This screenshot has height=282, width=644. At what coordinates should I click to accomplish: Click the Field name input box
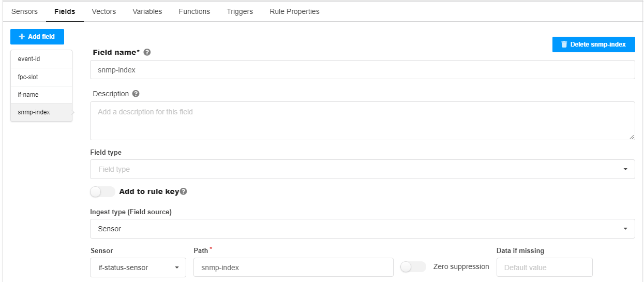click(362, 70)
